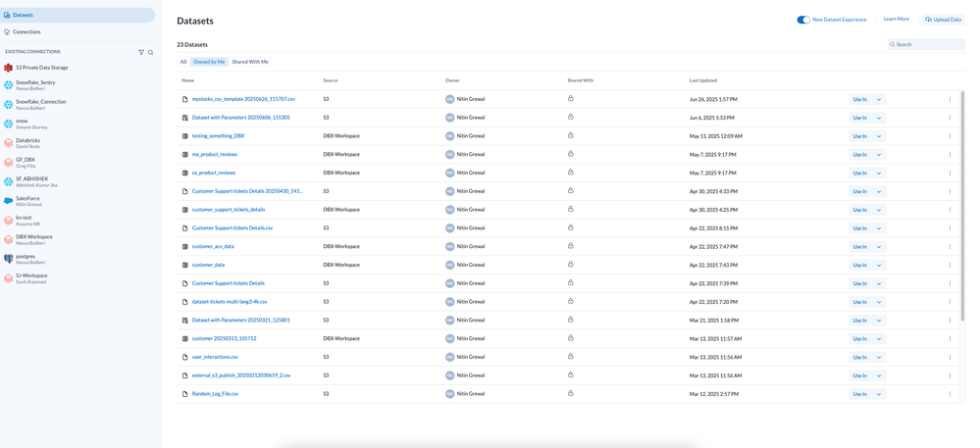The width and height of the screenshot is (980, 448).
Task: Open more options for Random_Log_File.csv row
Action: tap(950, 394)
